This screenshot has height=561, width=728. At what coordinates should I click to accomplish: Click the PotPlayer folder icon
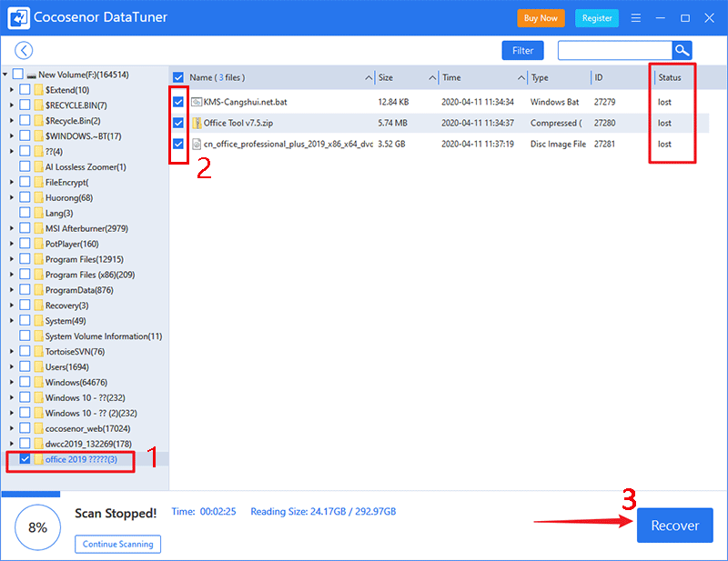tap(38, 244)
